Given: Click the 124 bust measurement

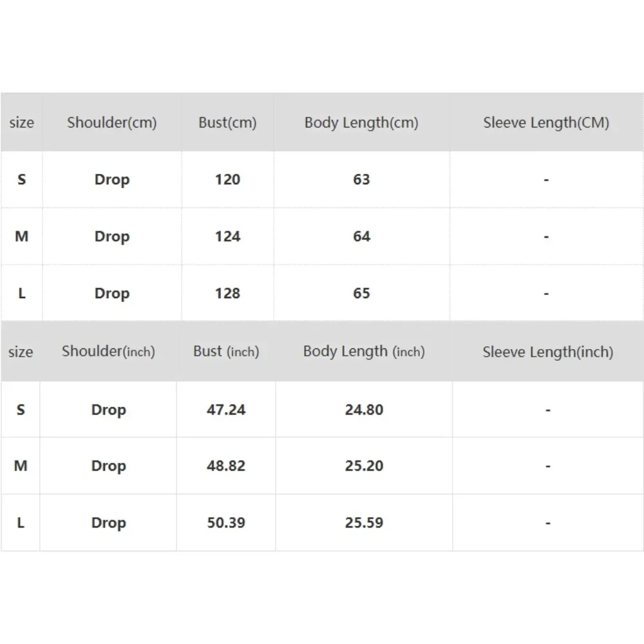Looking at the screenshot, I should (x=227, y=236).
